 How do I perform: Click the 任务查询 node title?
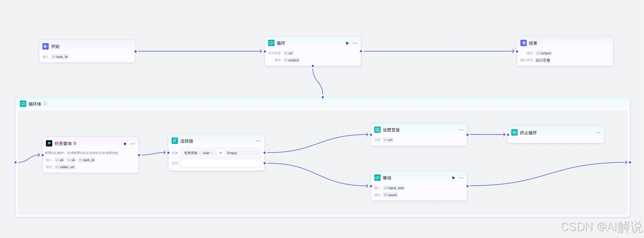(x=63, y=143)
